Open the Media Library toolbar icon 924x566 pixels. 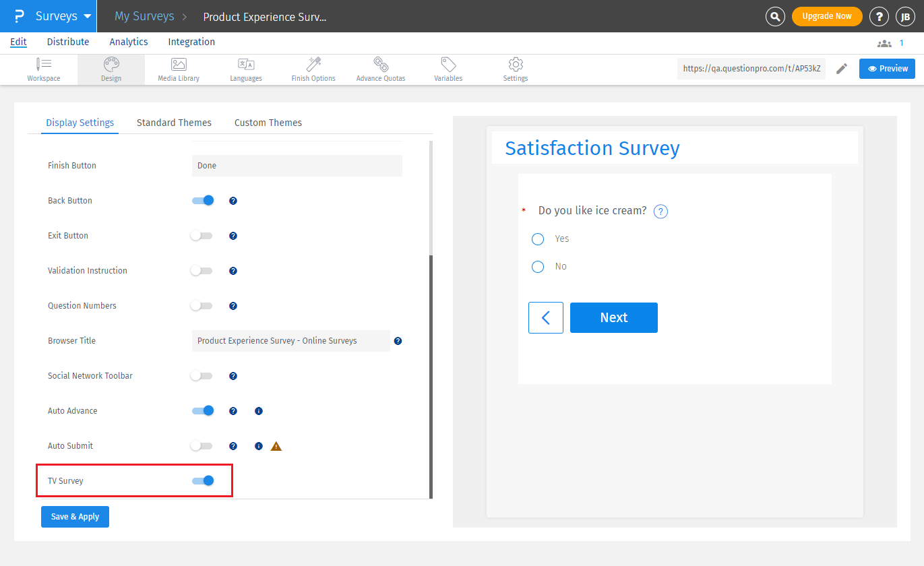pos(179,69)
